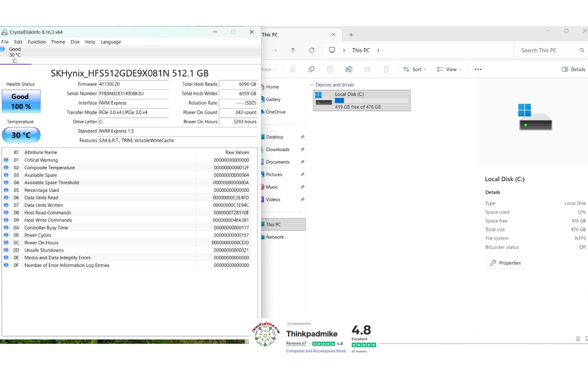Click the Up one level arrow
The height and width of the screenshot is (370, 588).
[293, 50]
